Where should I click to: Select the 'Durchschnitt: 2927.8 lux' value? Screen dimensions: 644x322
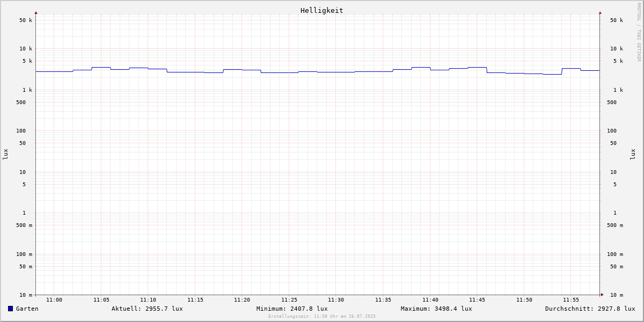pos(590,309)
